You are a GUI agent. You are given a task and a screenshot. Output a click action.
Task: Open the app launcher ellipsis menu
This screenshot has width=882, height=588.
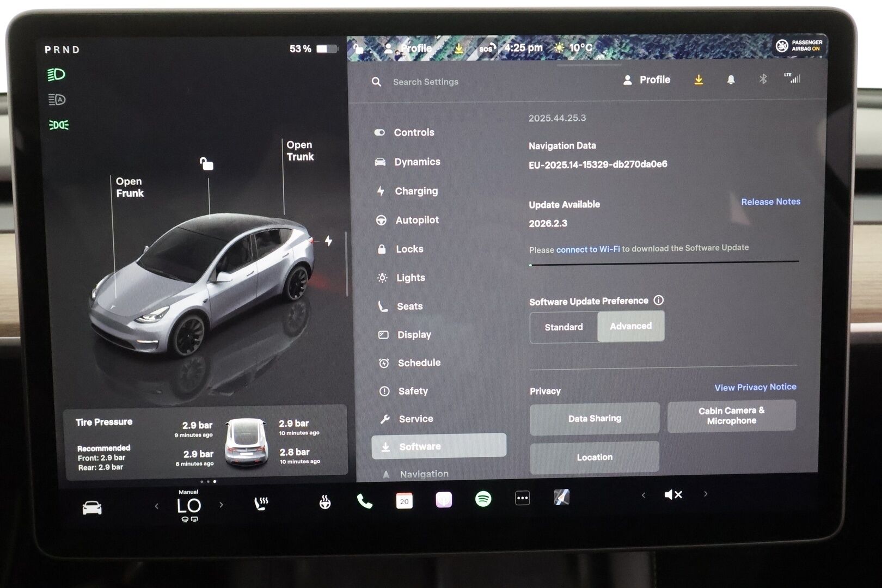(523, 498)
